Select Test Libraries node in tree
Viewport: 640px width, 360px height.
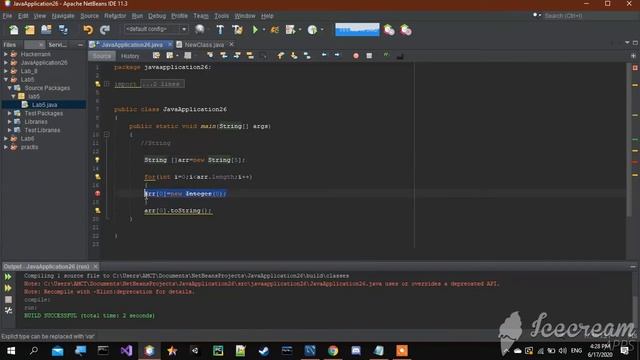42,130
